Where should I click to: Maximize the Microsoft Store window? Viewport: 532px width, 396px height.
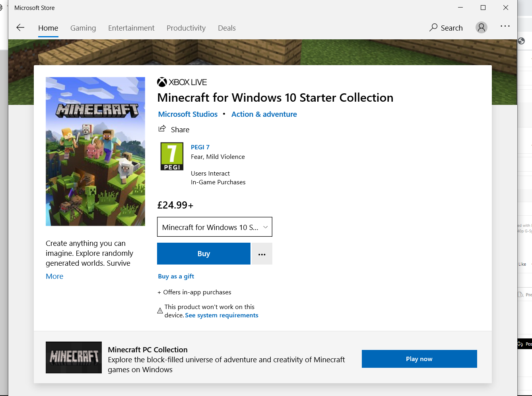483,8
